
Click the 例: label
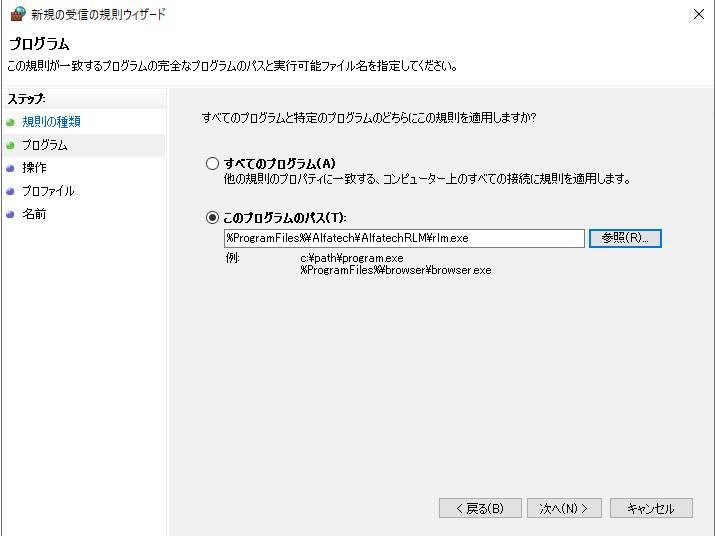233,258
